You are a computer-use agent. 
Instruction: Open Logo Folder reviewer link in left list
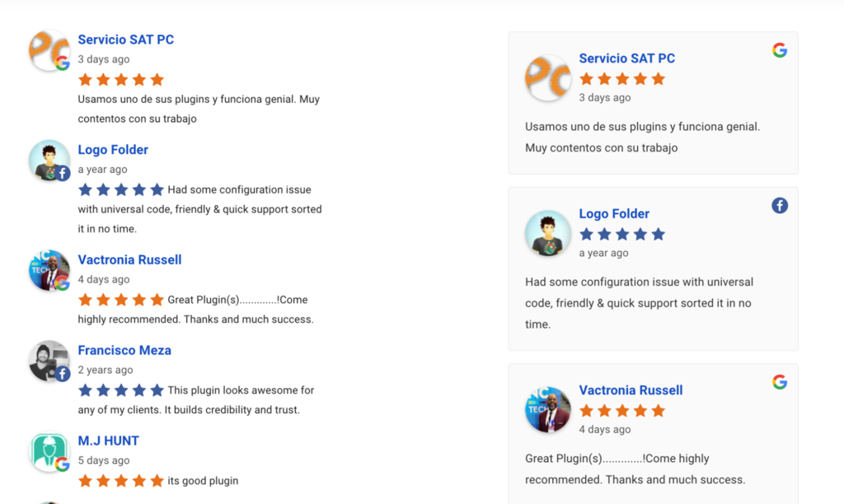pyautogui.click(x=113, y=150)
